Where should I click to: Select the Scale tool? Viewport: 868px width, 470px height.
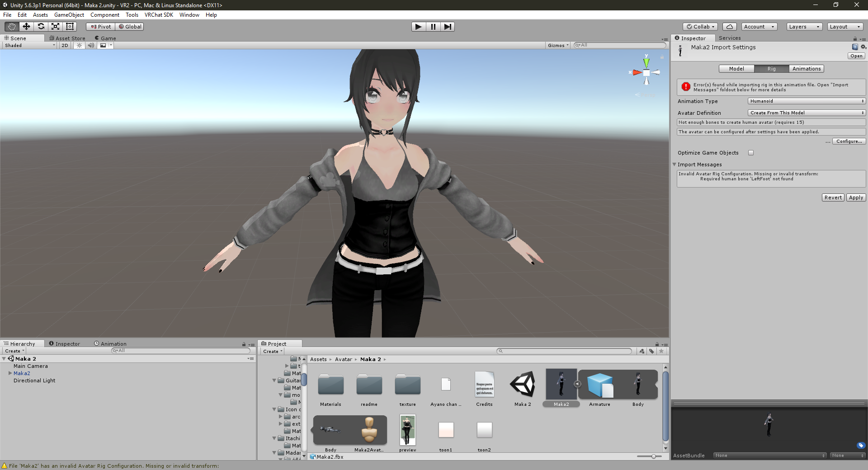pyautogui.click(x=55, y=27)
